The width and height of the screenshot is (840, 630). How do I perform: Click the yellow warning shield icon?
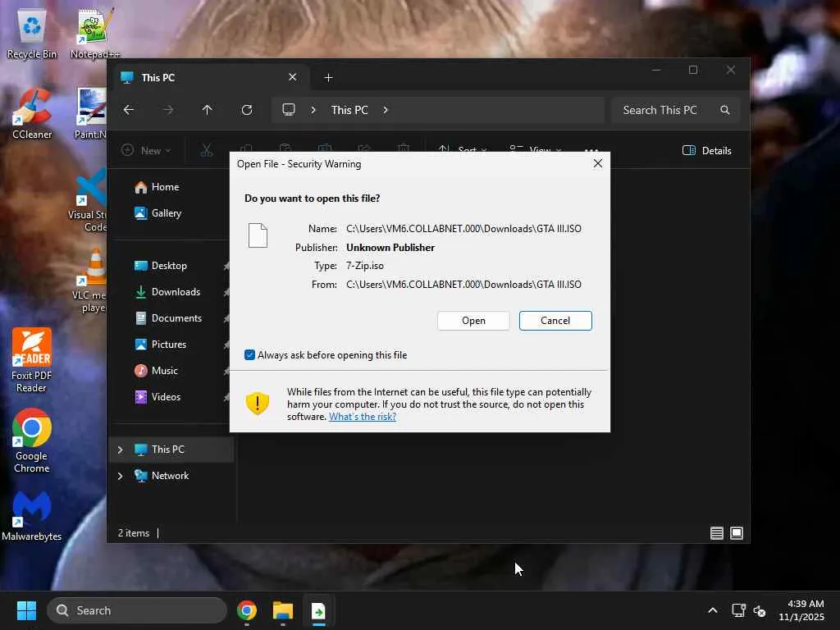(x=257, y=403)
